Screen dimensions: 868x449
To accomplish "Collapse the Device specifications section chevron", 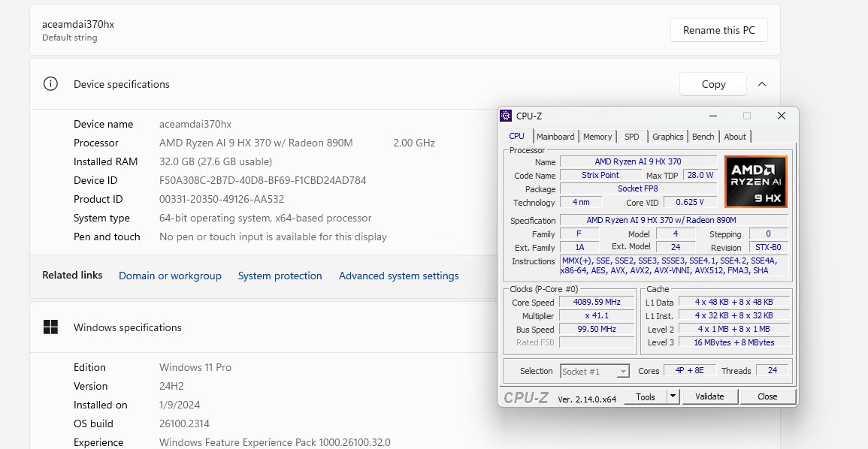I will (762, 84).
